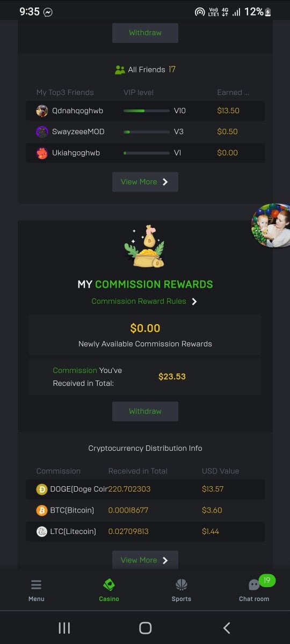Tap the Android back arrow button
This screenshot has height=644, width=290.
tap(227, 628)
